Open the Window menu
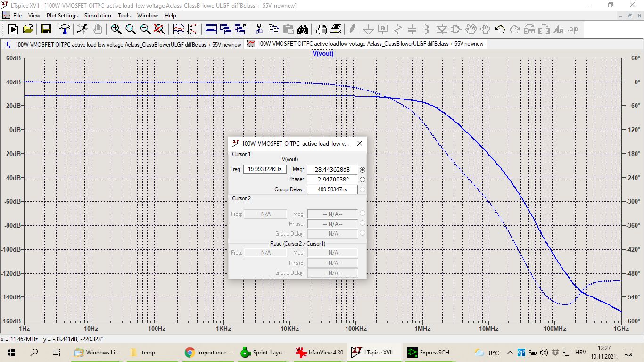Image resolution: width=644 pixels, height=362 pixels. point(148,16)
